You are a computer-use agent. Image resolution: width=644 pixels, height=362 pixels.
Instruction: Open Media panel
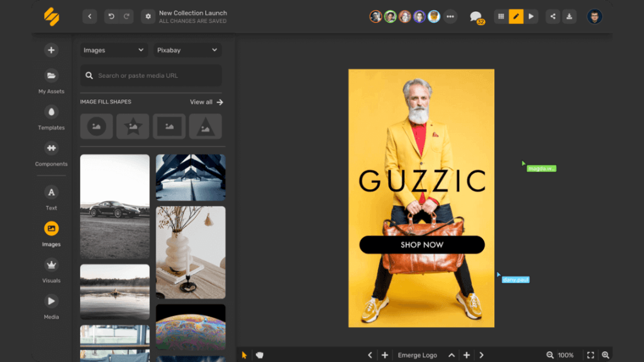52,307
